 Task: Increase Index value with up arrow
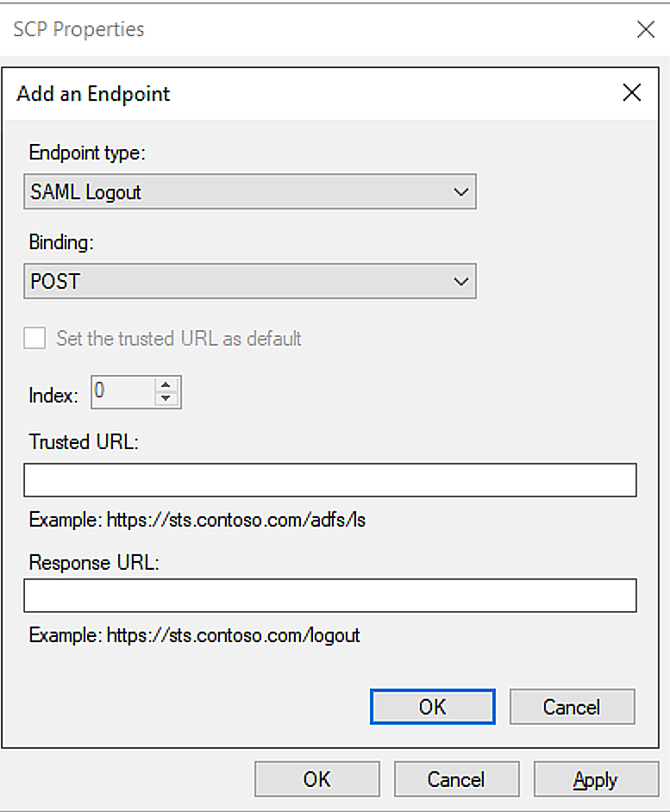point(166,384)
